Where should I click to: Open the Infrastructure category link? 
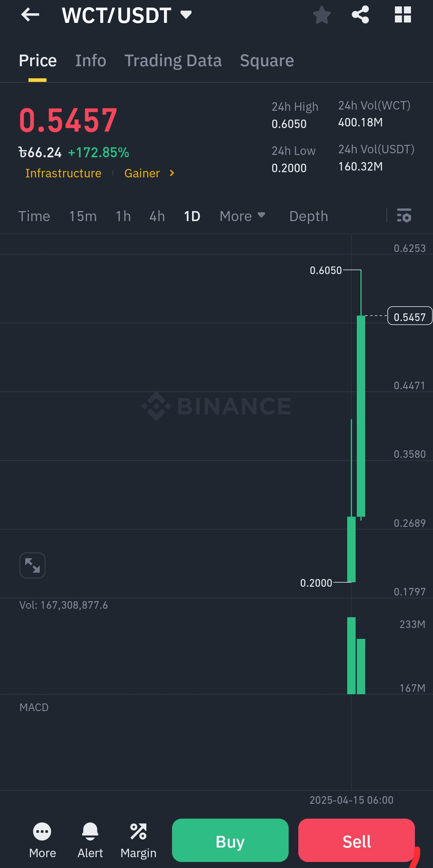click(63, 173)
